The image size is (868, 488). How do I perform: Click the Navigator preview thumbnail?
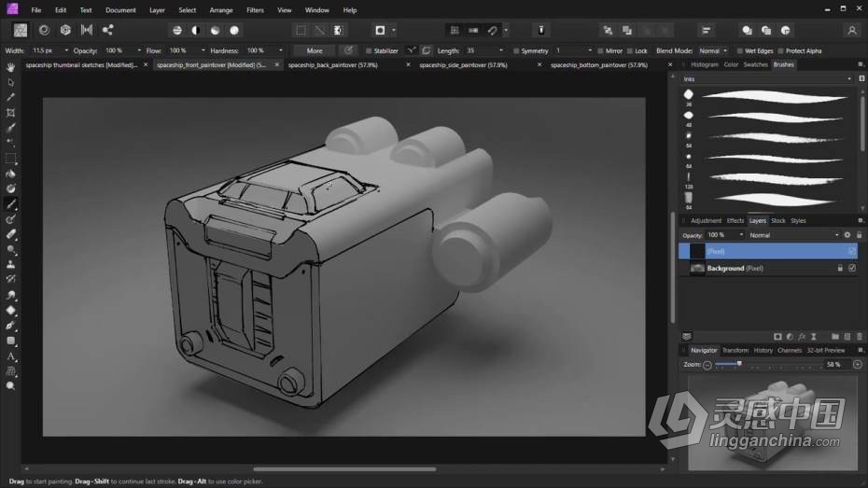coord(772,424)
